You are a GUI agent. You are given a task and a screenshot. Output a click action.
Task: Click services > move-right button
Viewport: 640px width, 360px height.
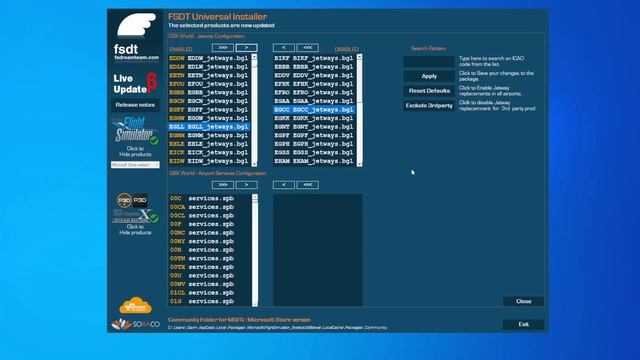(x=247, y=185)
